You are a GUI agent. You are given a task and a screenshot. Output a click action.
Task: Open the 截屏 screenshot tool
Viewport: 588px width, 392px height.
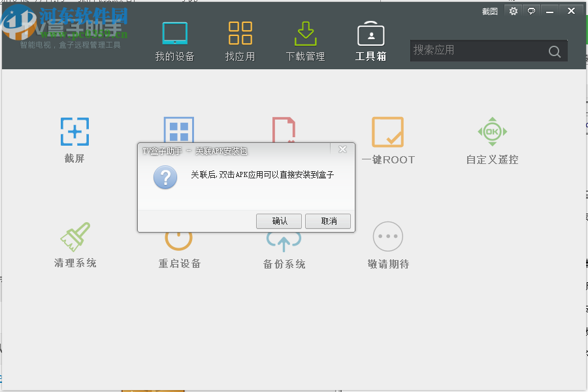[74, 139]
